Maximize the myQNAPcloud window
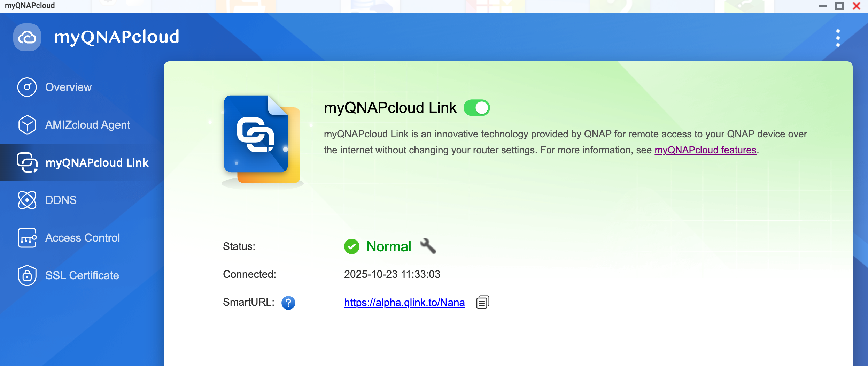868x366 pixels. point(840,6)
